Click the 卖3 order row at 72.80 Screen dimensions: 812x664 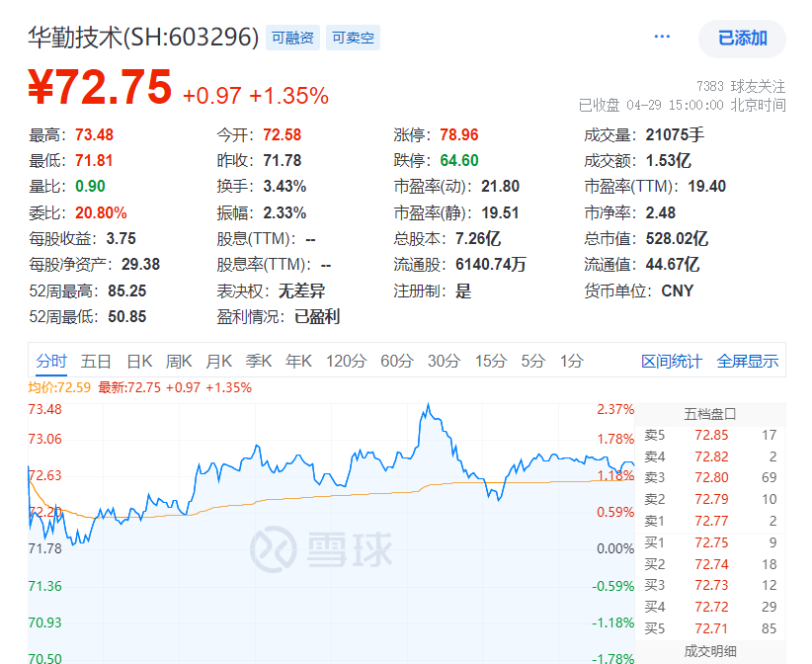pos(710,477)
